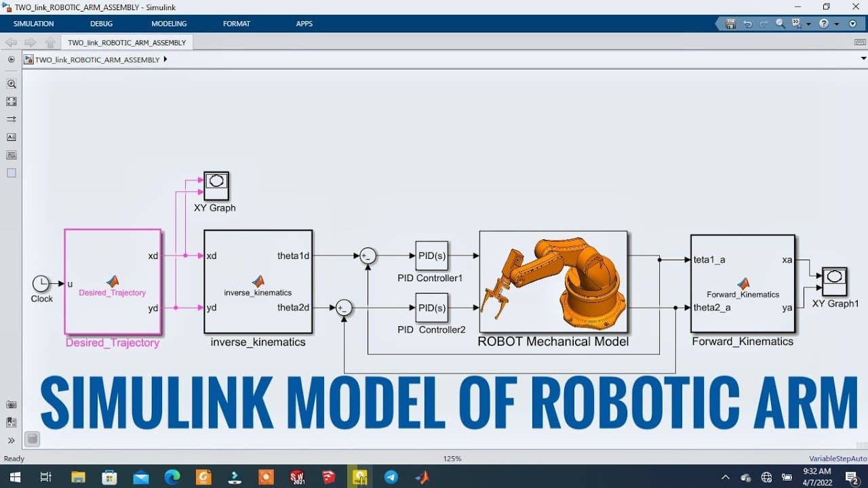Click the TWO_link_ROBOTIC_ARM_ASSEMBLY breadcrumb path
Image resolution: width=868 pixels, height=488 pixels.
[x=97, y=60]
